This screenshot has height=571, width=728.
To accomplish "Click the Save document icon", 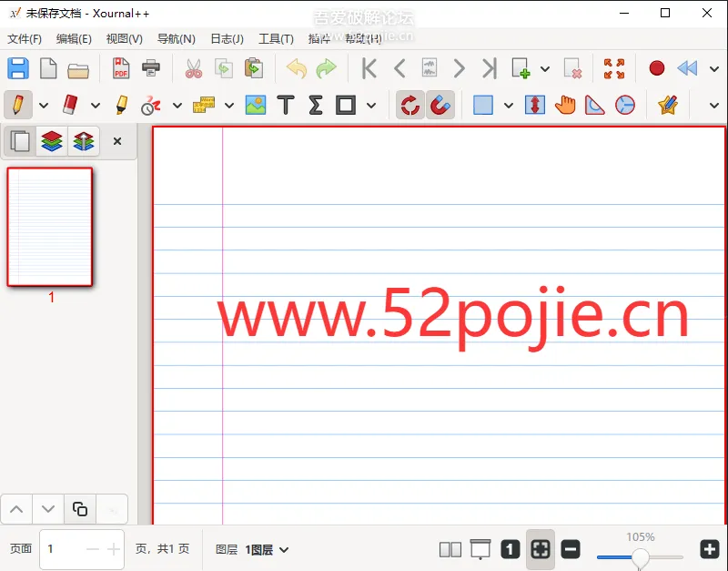I will [18, 68].
